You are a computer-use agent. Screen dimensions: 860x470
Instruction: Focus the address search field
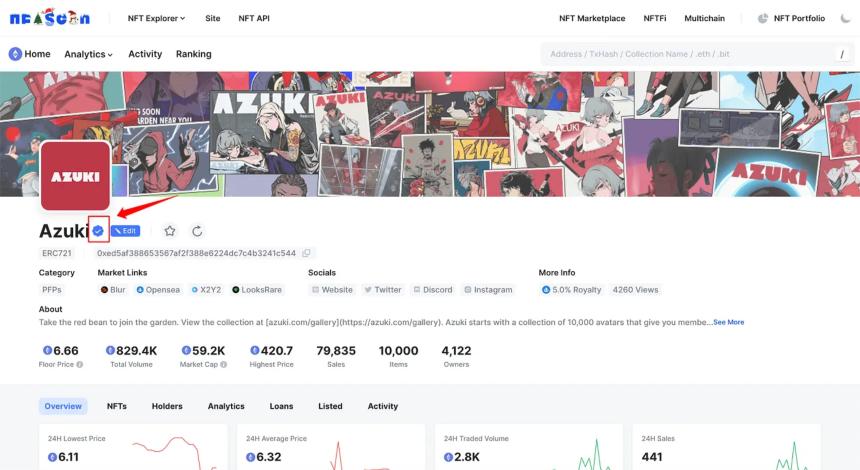688,54
